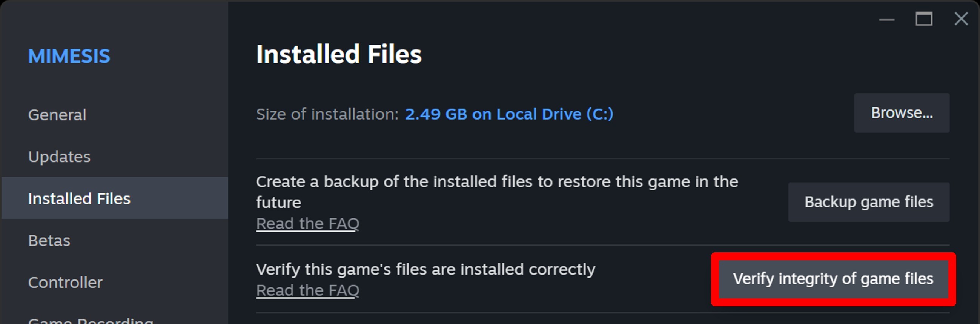Open Read the FAQ link under verify description
Viewport: 980px width, 324px height.
coord(307,290)
